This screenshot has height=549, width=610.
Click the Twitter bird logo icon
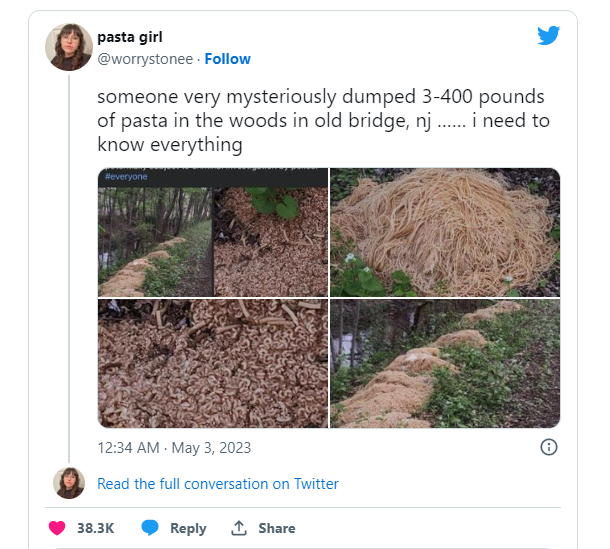[549, 35]
